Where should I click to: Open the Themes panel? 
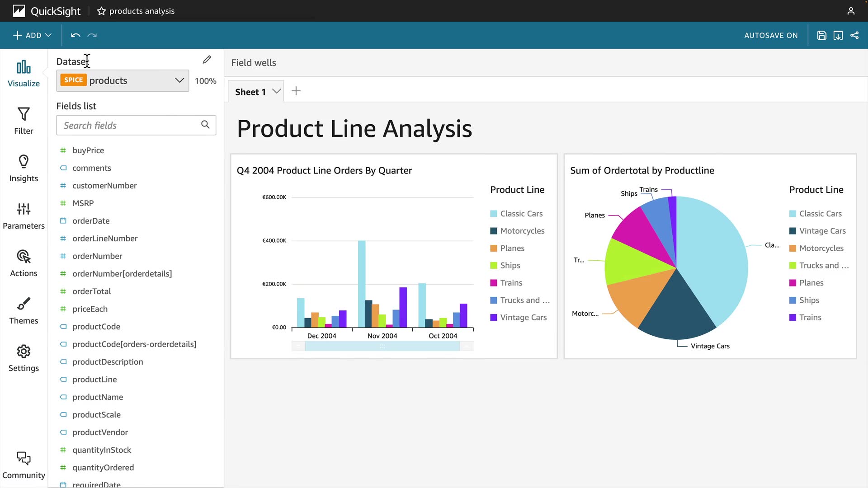24,310
